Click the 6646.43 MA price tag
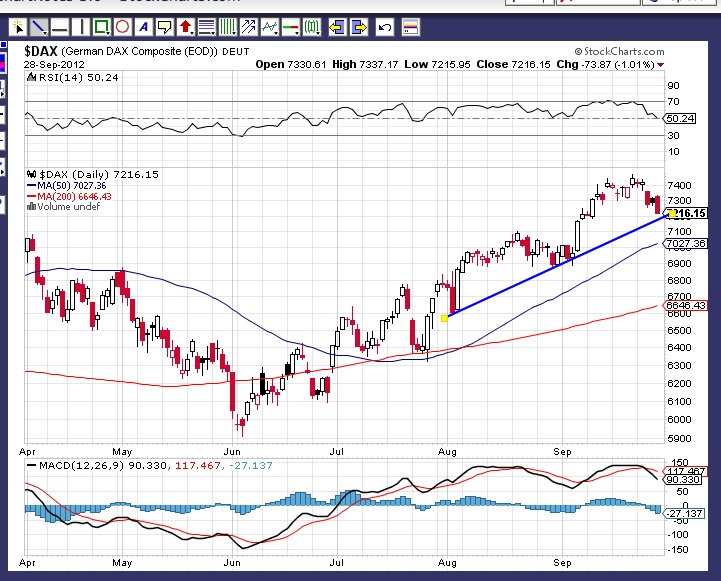Image resolution: width=721 pixels, height=581 pixels. point(686,306)
